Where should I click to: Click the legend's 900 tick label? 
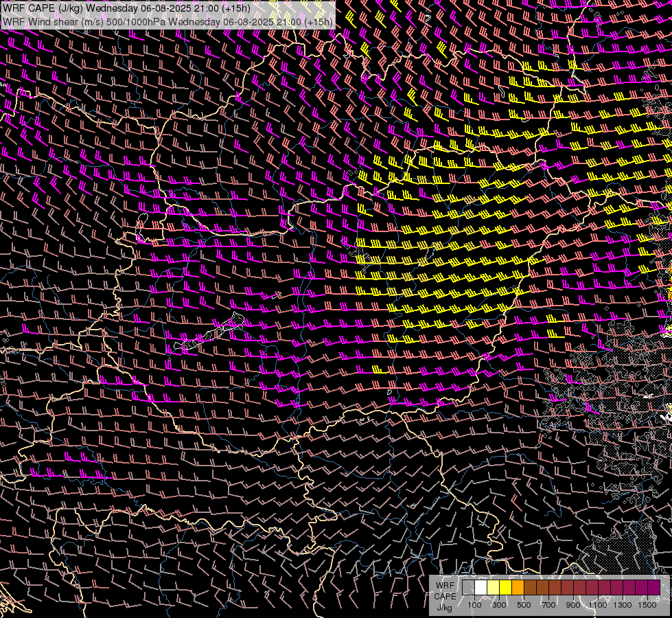[573, 605]
